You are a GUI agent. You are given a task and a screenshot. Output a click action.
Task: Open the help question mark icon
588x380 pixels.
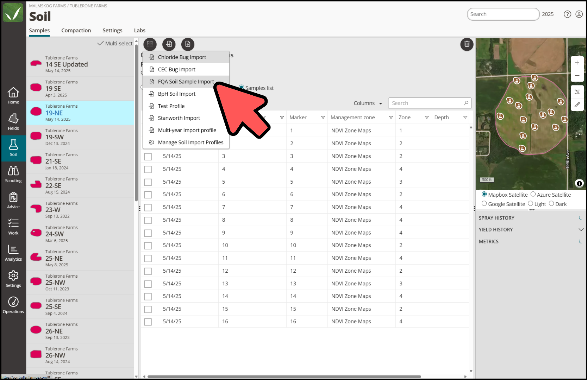tap(567, 14)
